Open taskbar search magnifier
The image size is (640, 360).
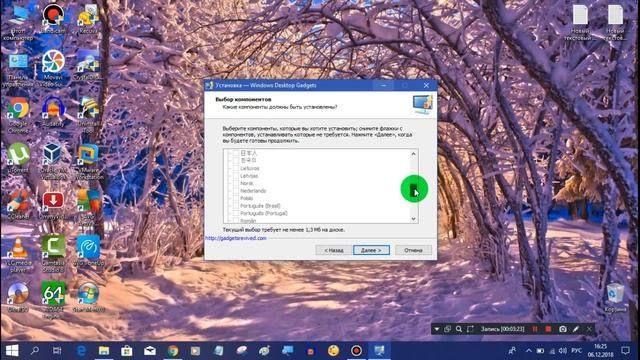point(35,350)
